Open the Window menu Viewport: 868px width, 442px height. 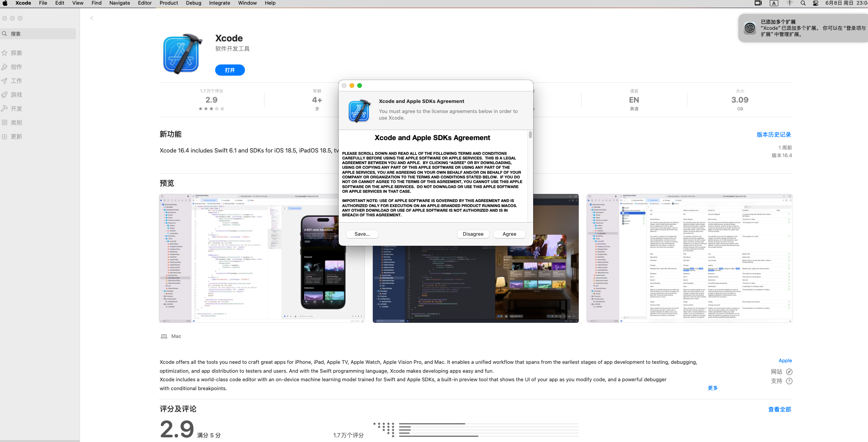(x=247, y=3)
